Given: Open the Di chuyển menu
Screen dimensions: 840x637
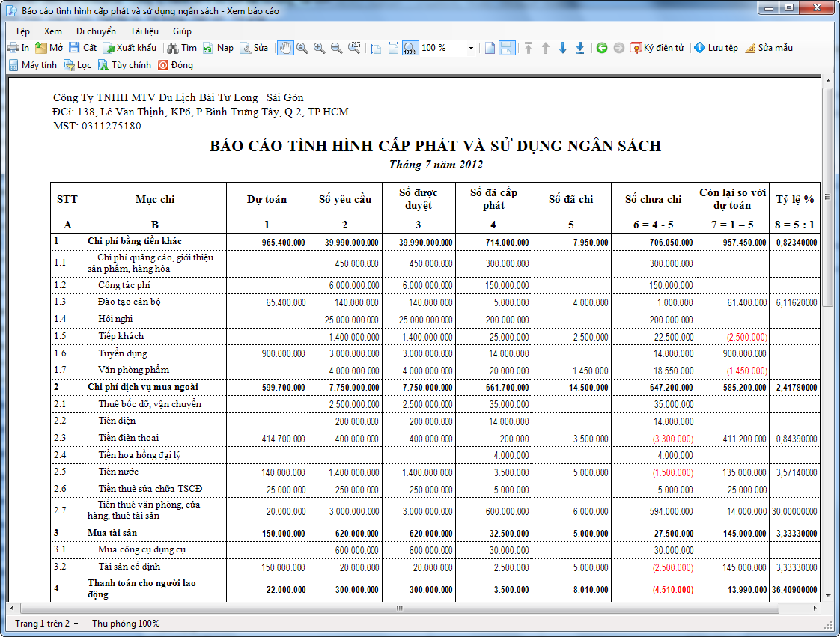Looking at the screenshot, I should 96,31.
